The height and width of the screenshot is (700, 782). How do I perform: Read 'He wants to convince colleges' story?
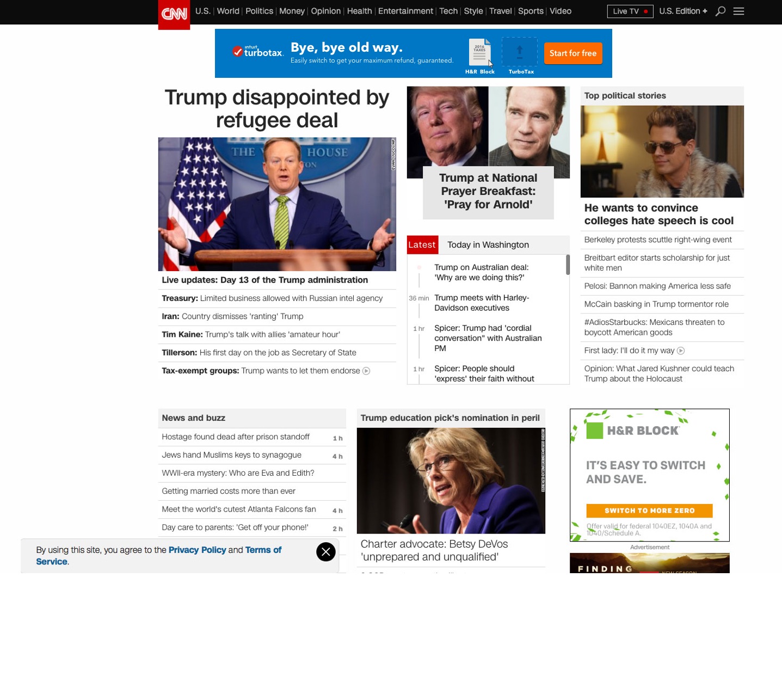tap(659, 214)
